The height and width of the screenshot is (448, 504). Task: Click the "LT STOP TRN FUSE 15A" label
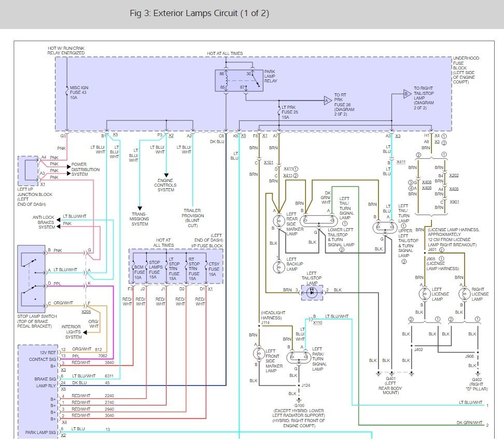(174, 269)
